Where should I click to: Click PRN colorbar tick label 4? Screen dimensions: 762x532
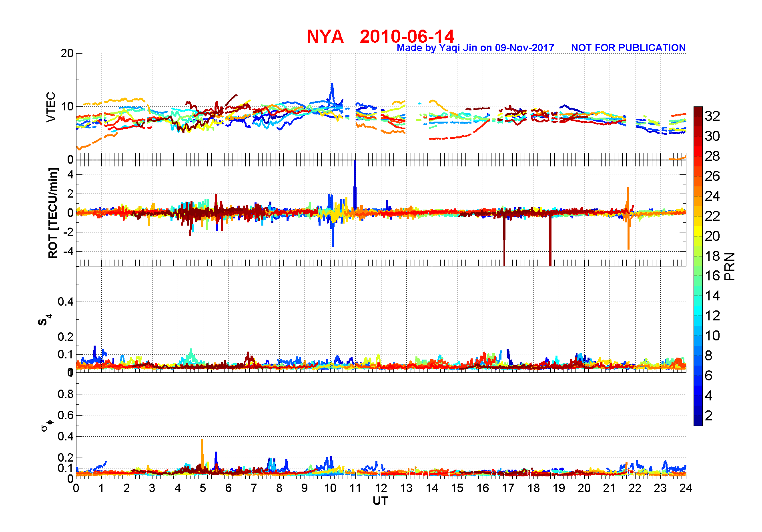tap(709, 396)
